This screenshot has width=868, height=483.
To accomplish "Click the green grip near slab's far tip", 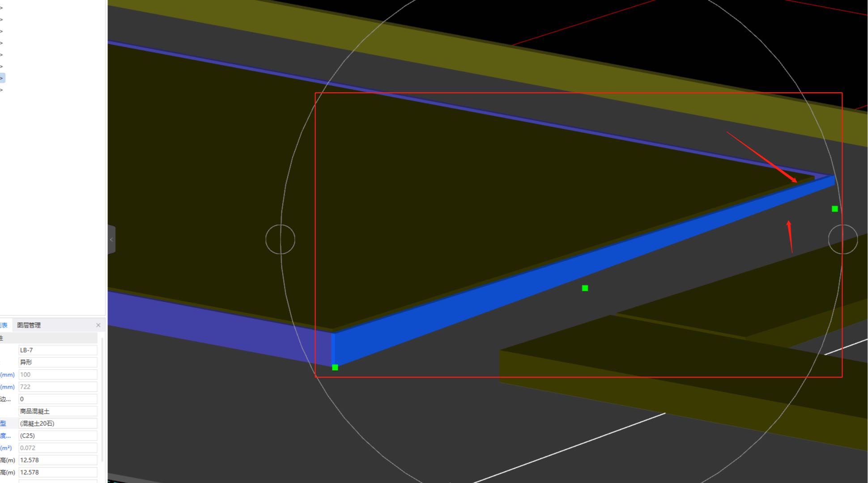I will pos(834,209).
